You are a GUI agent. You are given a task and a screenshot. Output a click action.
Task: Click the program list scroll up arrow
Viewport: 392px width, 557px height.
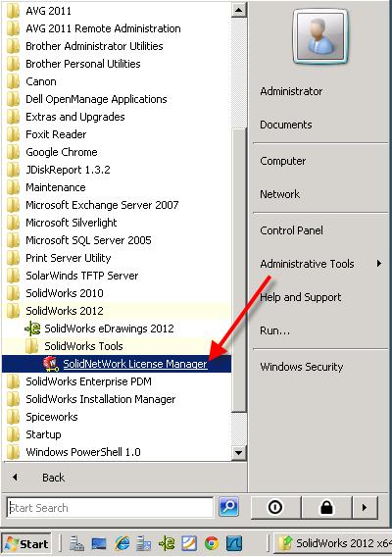click(239, 10)
